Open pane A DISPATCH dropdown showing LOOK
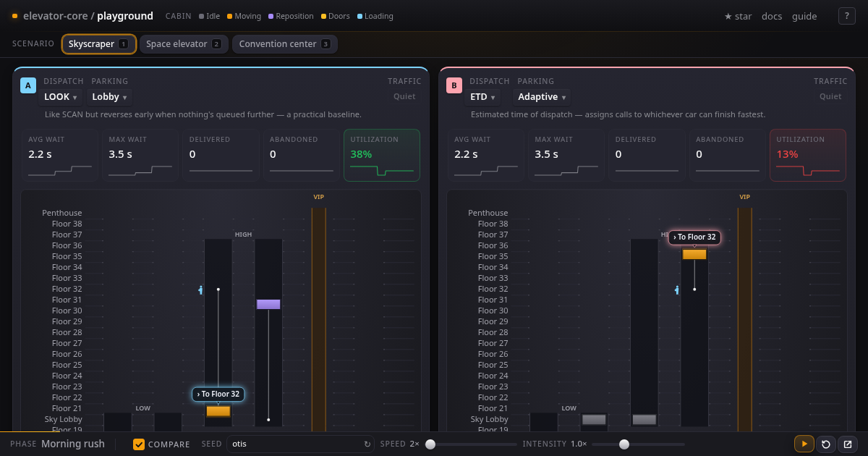868x456 pixels. tap(61, 97)
